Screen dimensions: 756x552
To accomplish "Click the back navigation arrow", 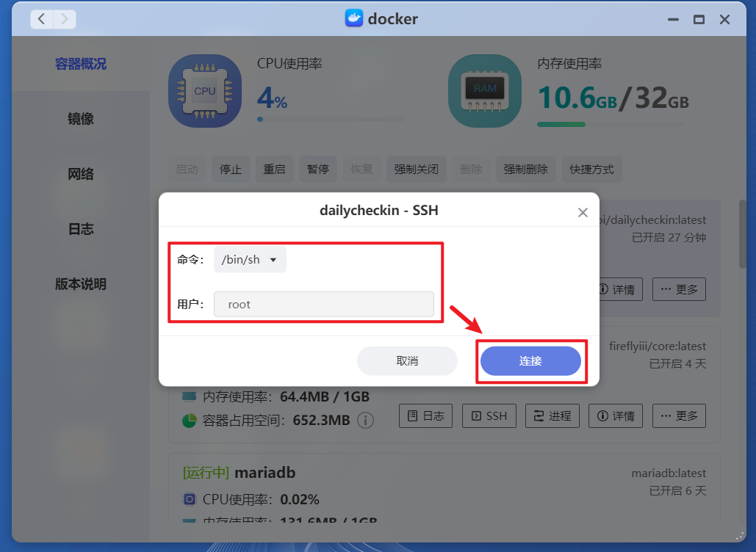I will pos(41,19).
